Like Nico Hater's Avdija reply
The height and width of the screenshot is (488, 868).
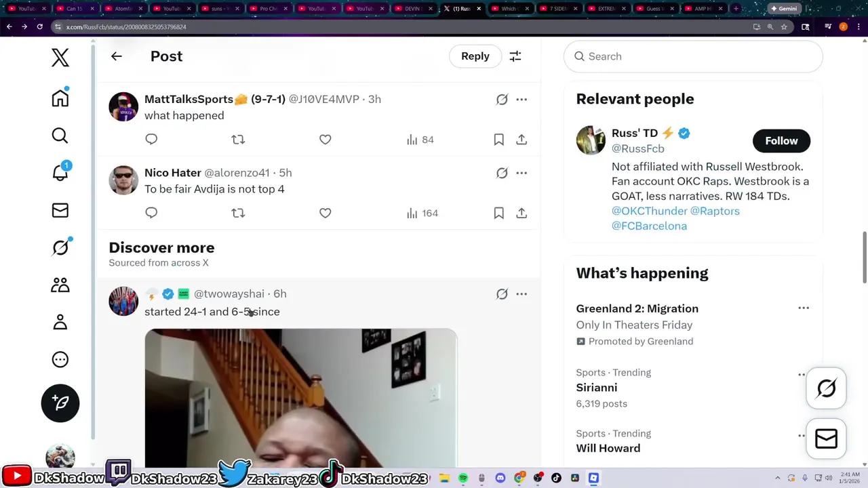point(325,213)
